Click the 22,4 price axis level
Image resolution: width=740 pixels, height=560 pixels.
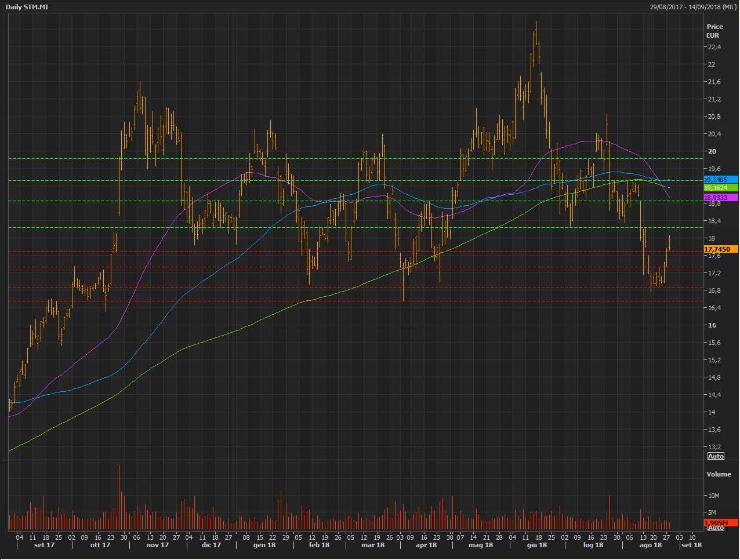coord(713,47)
